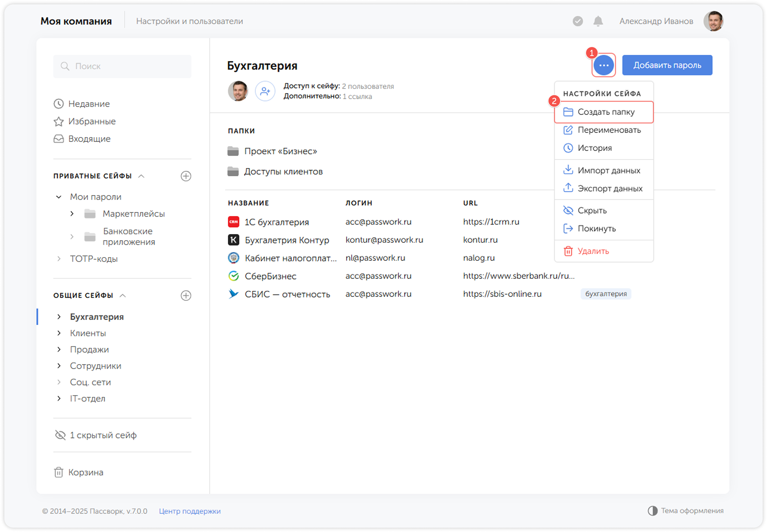767x532 pixels.
Task: Click the add user icon in vault access
Action: (265, 91)
